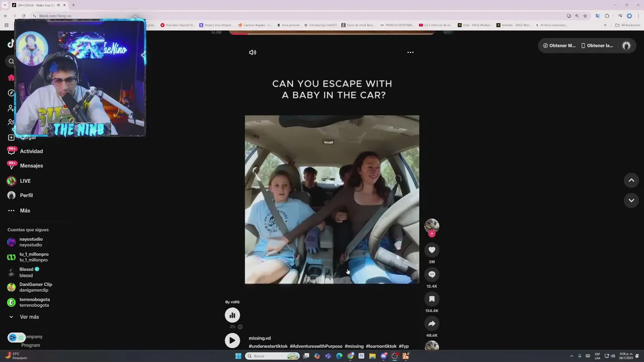Follow the creator via red plus badge

[432, 234]
